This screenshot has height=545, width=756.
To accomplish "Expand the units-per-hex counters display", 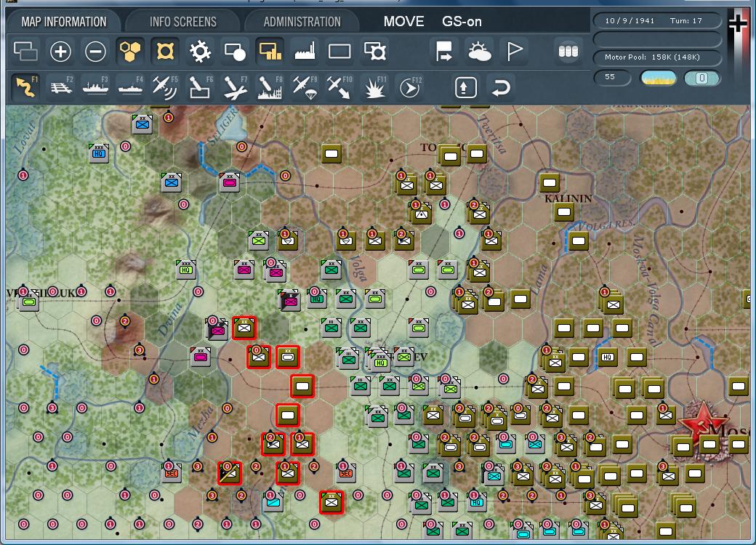I will coord(271,51).
